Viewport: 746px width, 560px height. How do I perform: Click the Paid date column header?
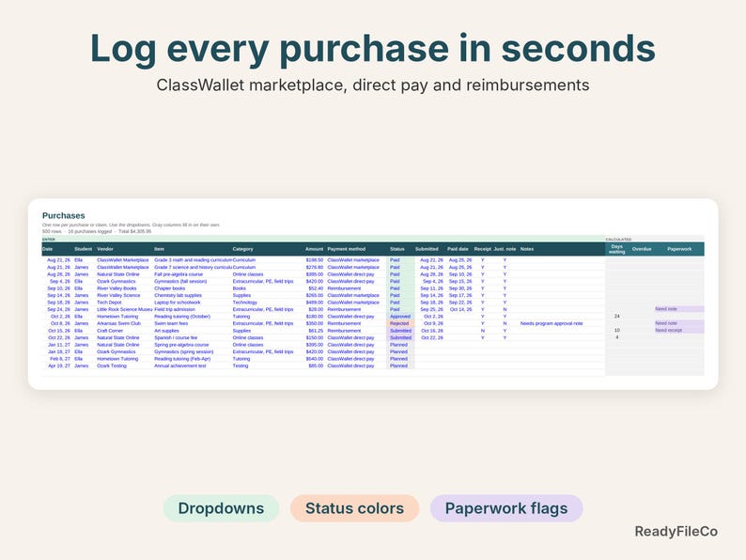[458, 249]
